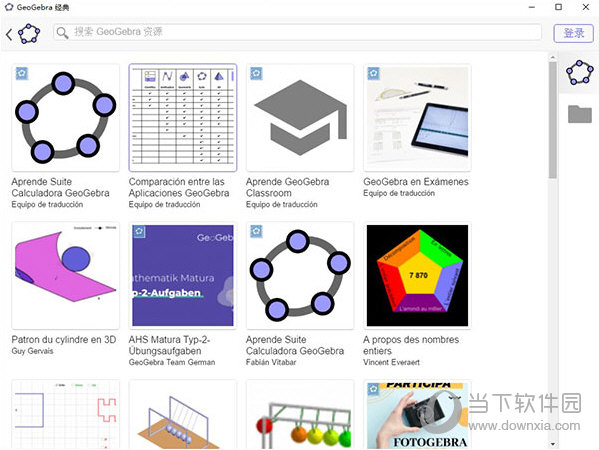
Task: Open A propos des nombres entiers pentagon thumbnail
Action: (417, 275)
